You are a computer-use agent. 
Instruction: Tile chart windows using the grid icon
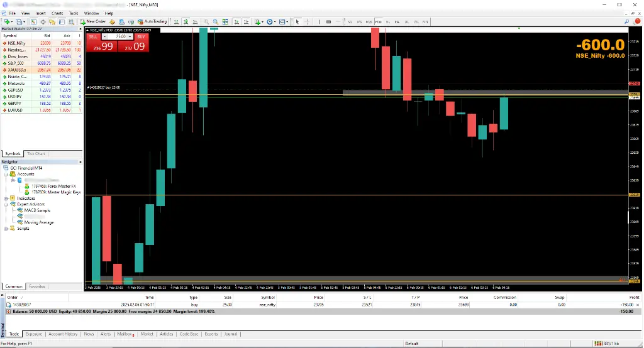[225, 21]
